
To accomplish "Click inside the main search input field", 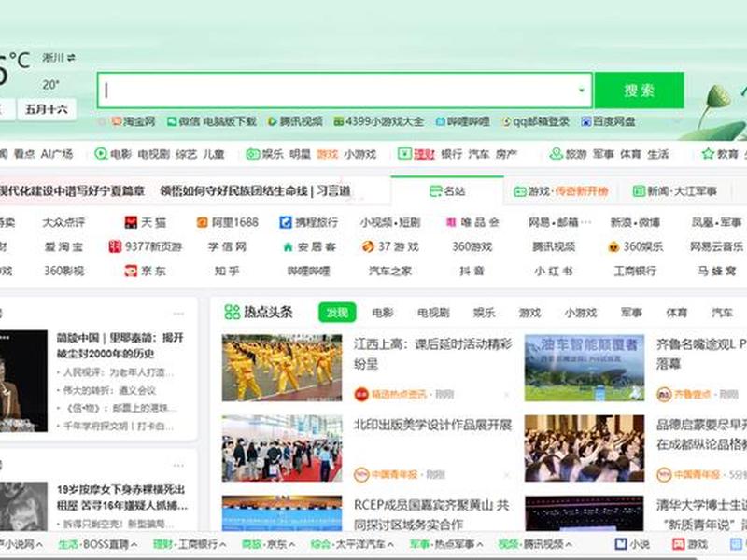I will (x=345, y=91).
